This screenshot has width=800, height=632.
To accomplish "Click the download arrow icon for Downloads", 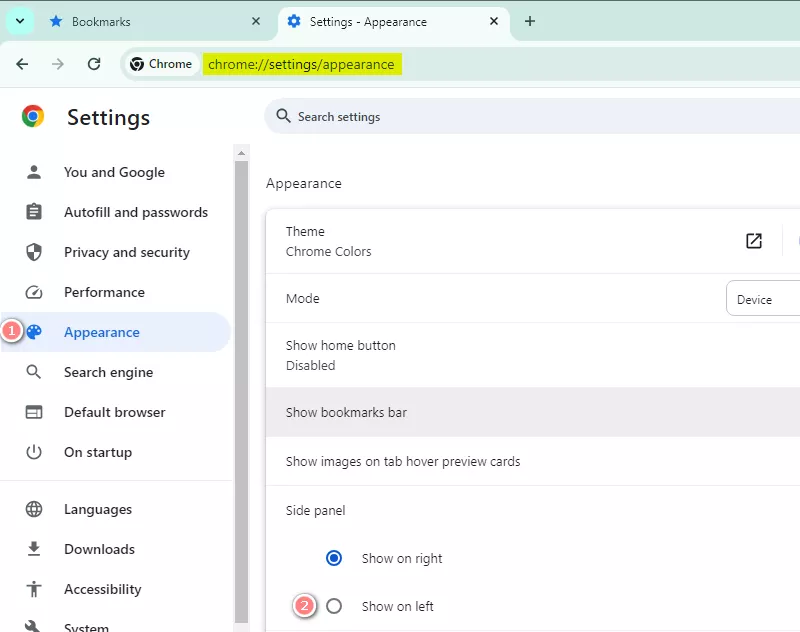I will (34, 549).
